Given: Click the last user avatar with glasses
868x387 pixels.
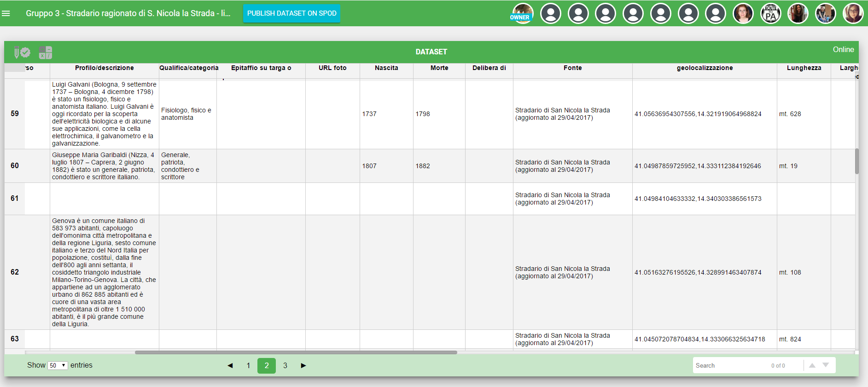Looking at the screenshot, I should [853, 13].
